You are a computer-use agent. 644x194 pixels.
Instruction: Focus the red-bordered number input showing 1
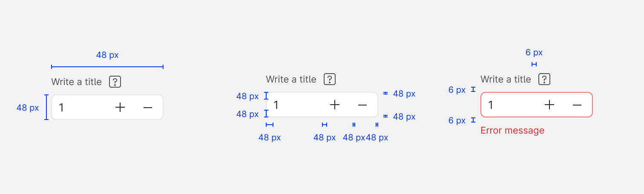click(512, 105)
